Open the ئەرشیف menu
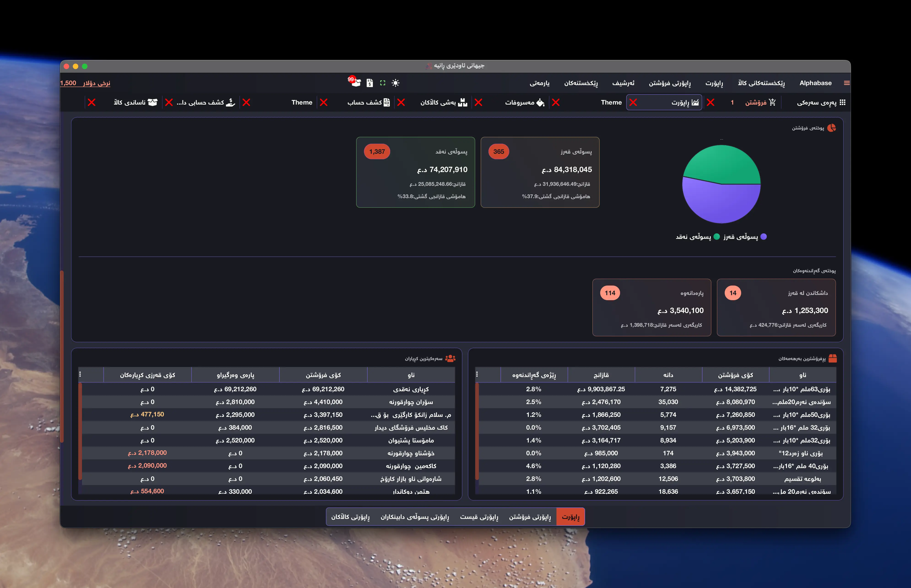Image resolution: width=911 pixels, height=588 pixels. [623, 83]
